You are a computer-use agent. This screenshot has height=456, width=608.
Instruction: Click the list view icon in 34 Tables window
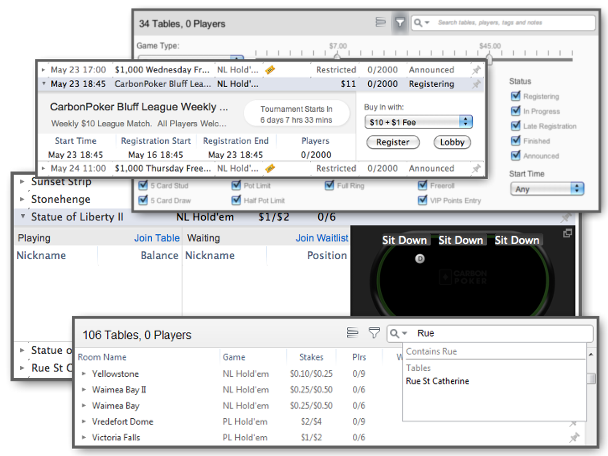(x=381, y=22)
